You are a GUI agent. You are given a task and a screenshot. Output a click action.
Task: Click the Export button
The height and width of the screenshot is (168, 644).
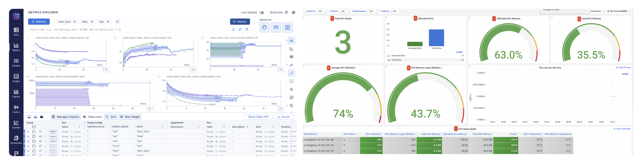point(284,117)
